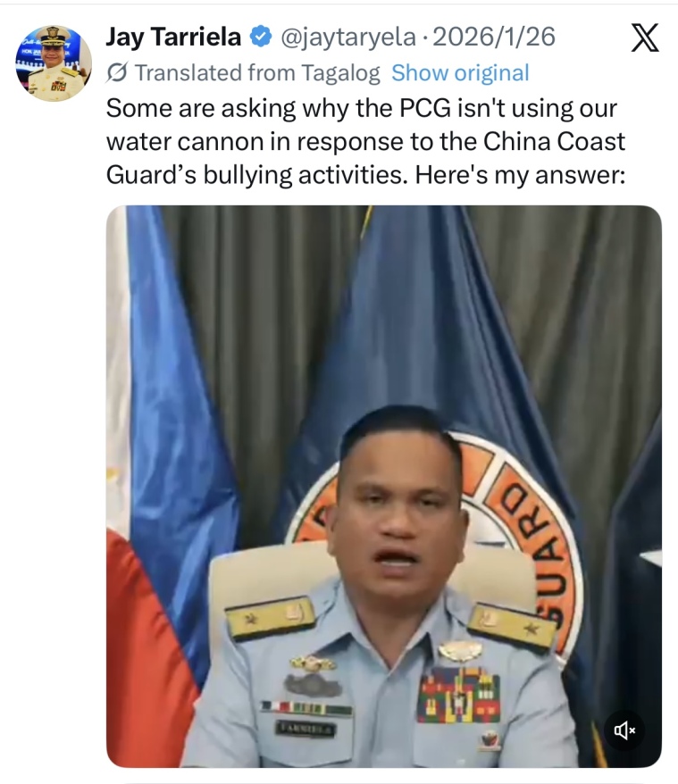Show original Tagalog post text
678x784 pixels.
click(x=460, y=73)
